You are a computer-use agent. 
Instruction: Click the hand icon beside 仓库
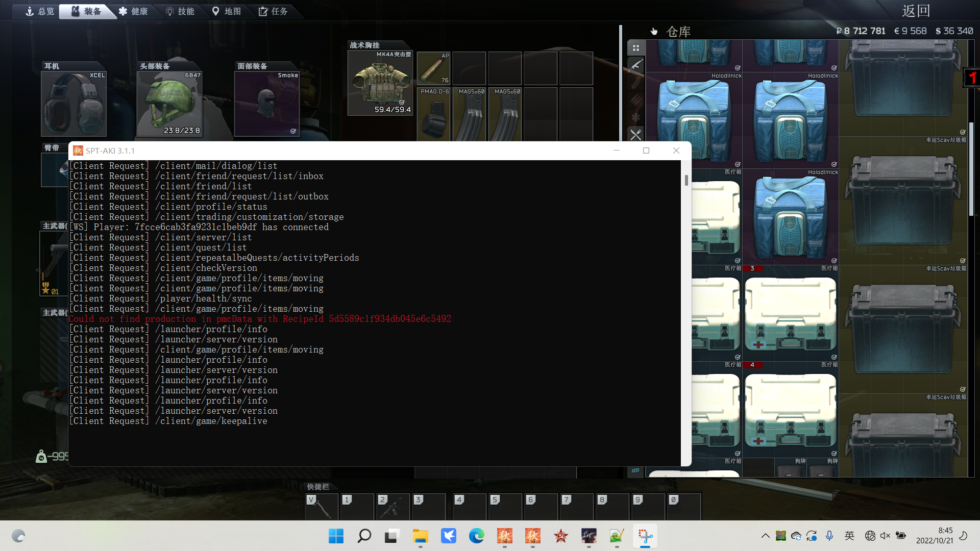pyautogui.click(x=654, y=32)
